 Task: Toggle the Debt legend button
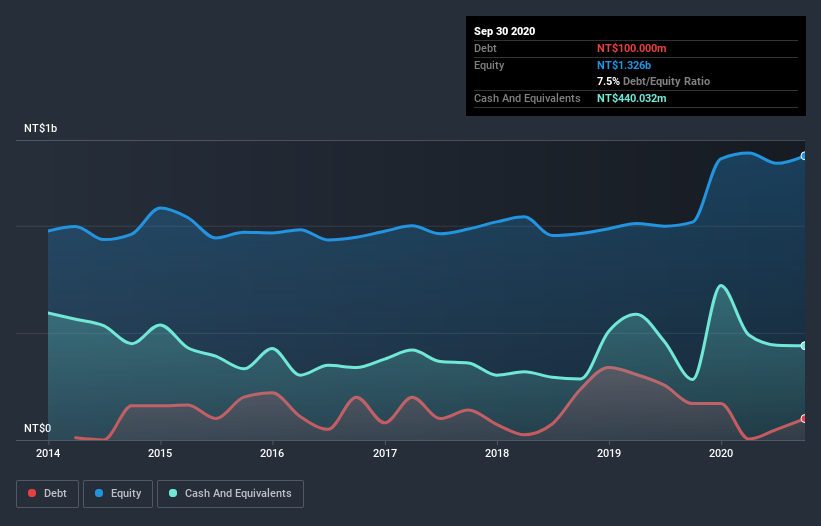[x=47, y=494]
